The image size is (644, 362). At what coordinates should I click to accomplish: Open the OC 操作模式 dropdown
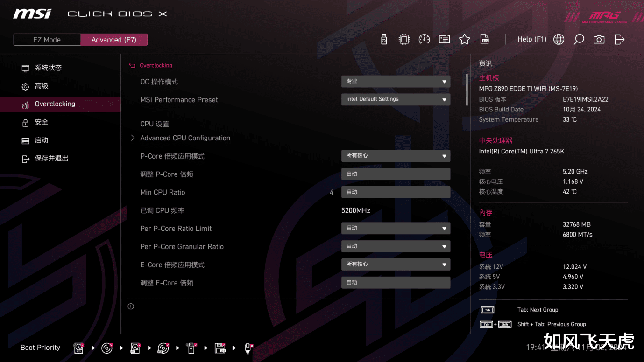[x=396, y=81]
